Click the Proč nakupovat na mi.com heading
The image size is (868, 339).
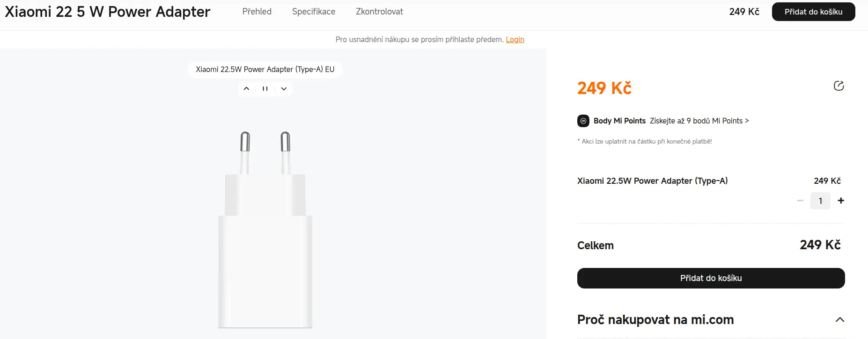(x=655, y=320)
